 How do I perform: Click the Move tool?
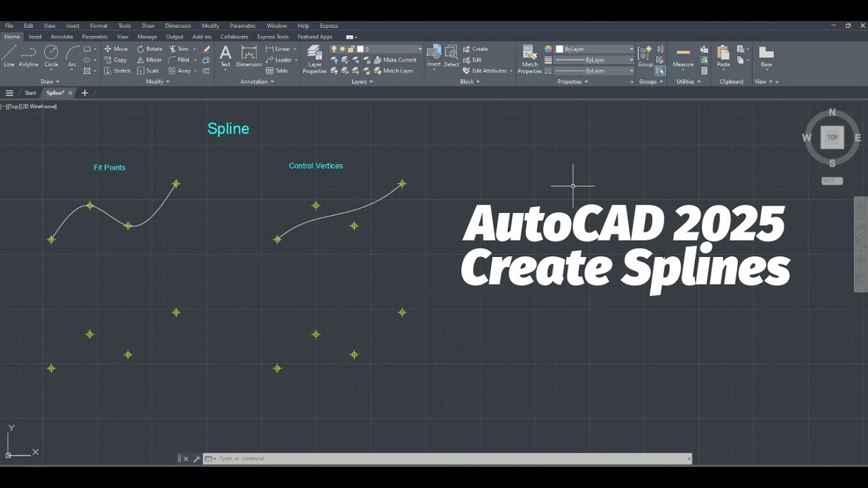[116, 49]
